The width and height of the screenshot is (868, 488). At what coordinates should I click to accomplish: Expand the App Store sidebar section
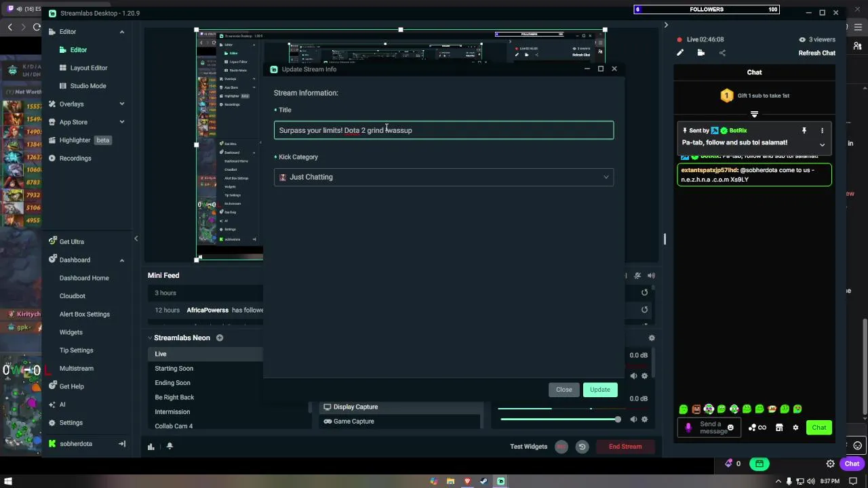[122, 122]
